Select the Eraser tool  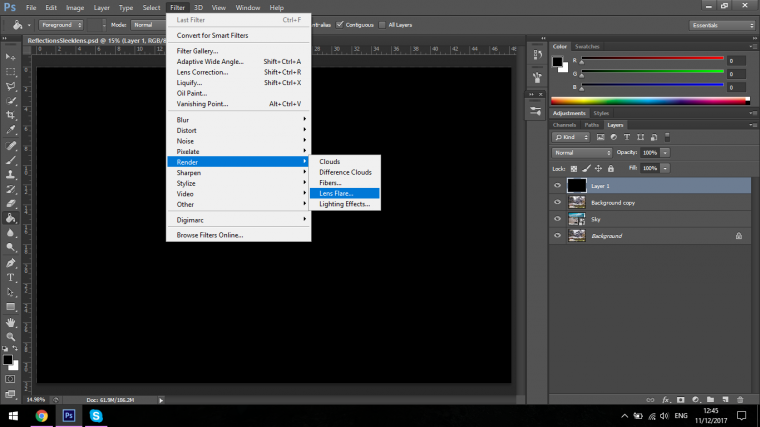coord(10,204)
